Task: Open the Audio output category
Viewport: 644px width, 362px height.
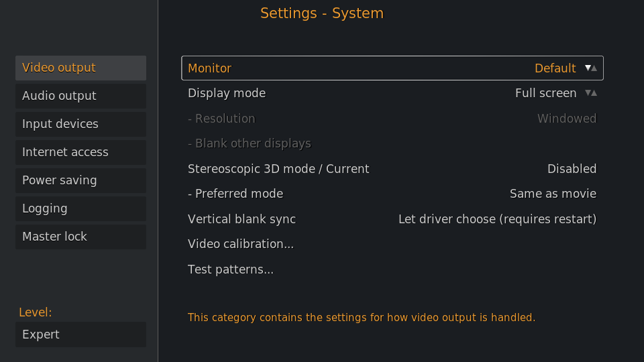Action: tap(81, 96)
